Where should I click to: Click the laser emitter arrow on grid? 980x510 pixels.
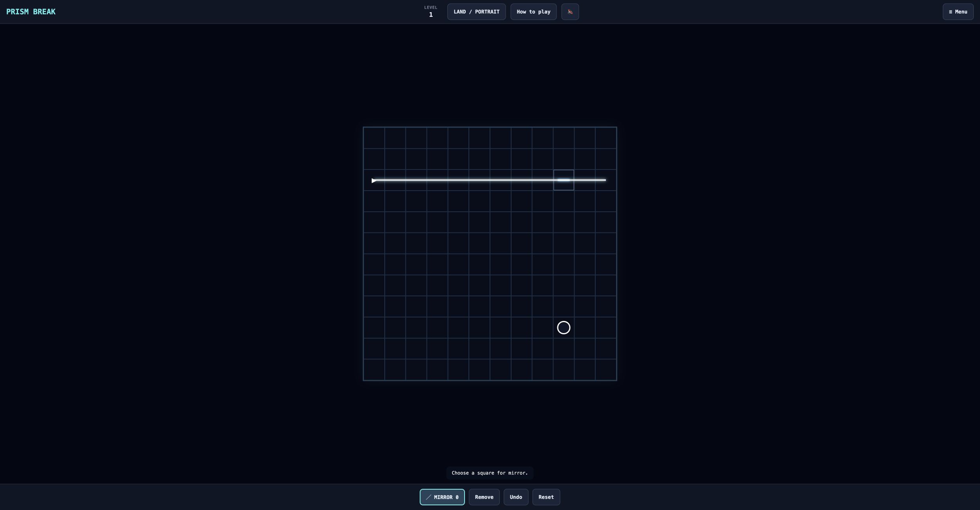point(374,180)
